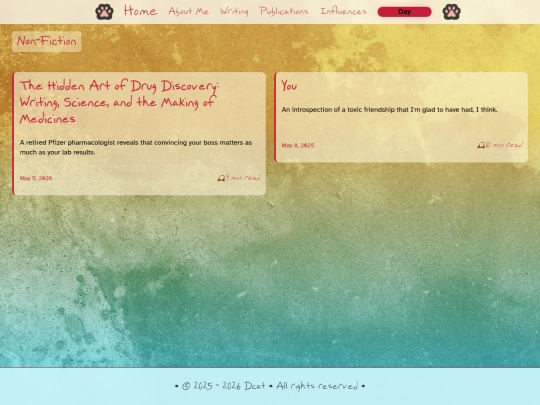Click reading icon on the You card

pos(481,145)
